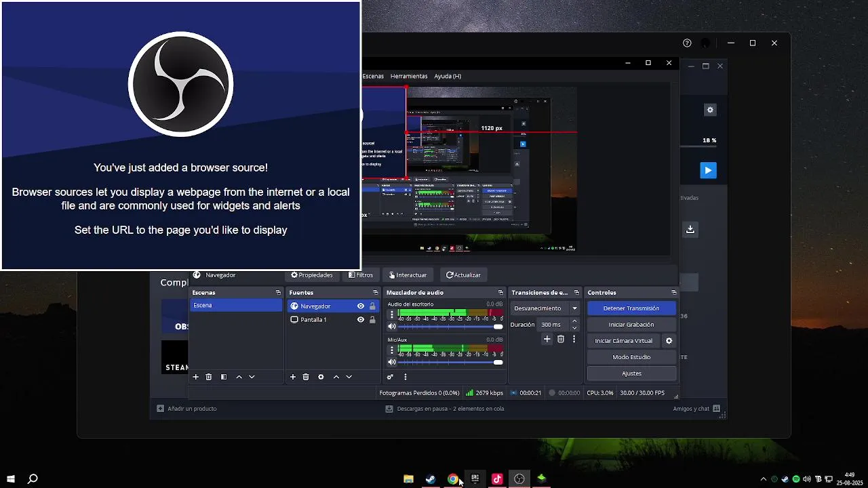Click the download icon in background window
The width and height of the screenshot is (868, 488).
(x=690, y=229)
